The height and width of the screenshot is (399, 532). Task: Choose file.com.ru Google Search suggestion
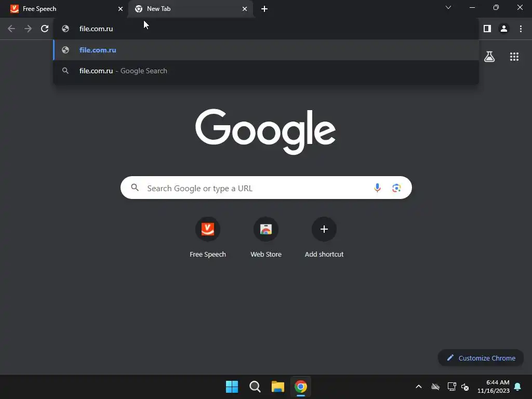[266, 71]
